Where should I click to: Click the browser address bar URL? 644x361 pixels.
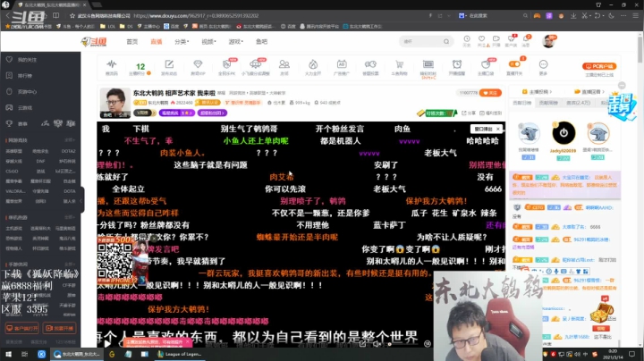click(196, 15)
